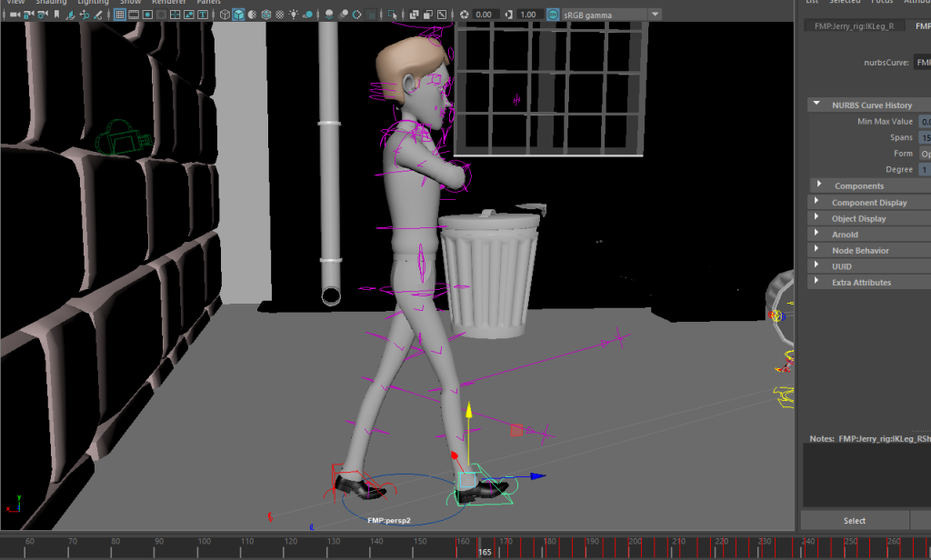Open the sRGB gamma view transform dropdown
Image resolution: width=931 pixels, height=560 pixels.
(x=611, y=15)
